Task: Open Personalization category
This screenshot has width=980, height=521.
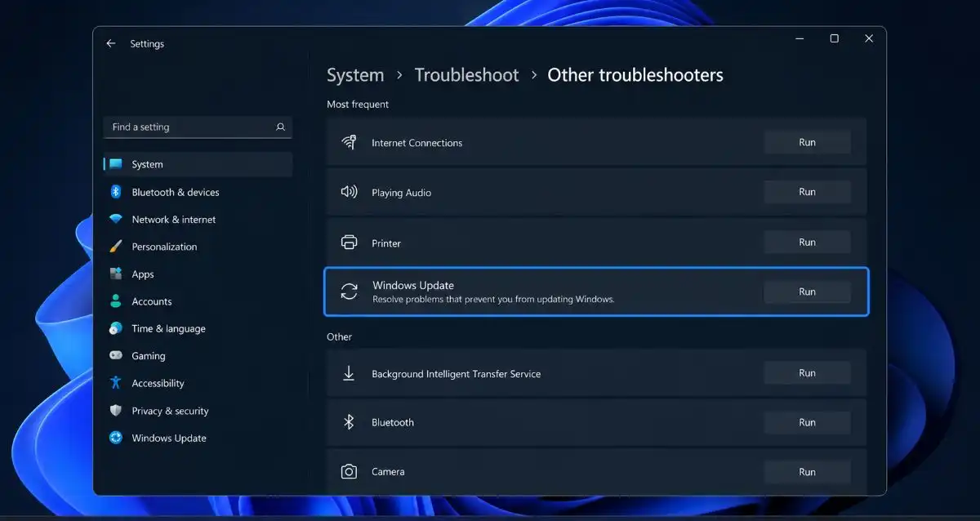Action: [x=198, y=247]
